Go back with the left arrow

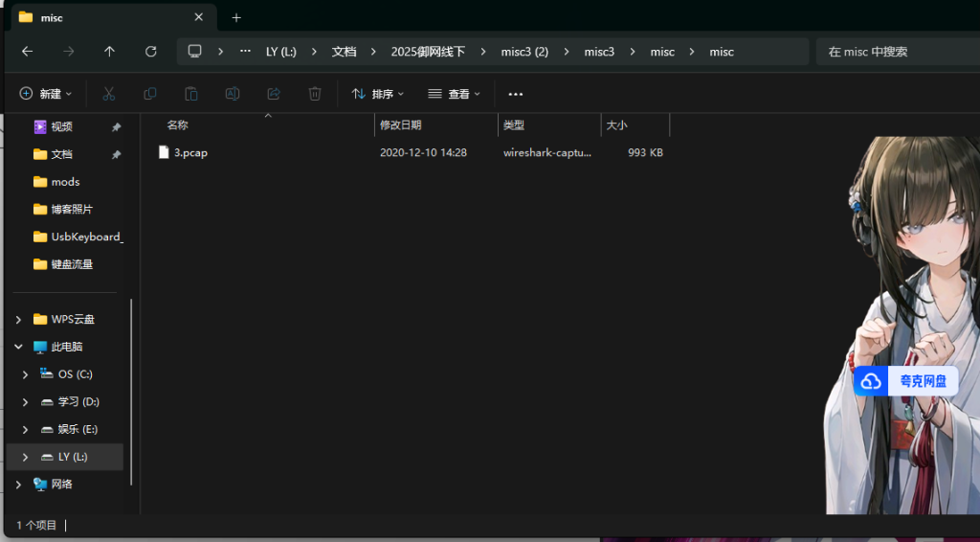28,52
